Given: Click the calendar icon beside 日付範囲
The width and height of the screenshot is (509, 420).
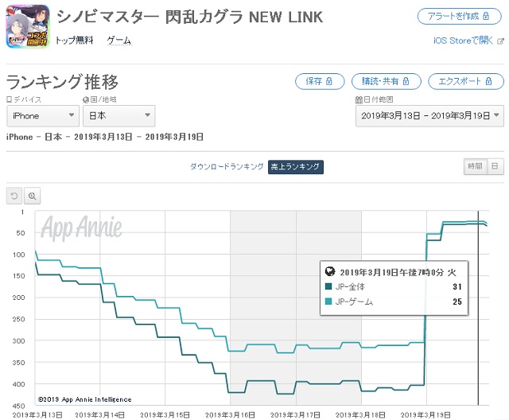Looking at the screenshot, I should click(x=359, y=99).
